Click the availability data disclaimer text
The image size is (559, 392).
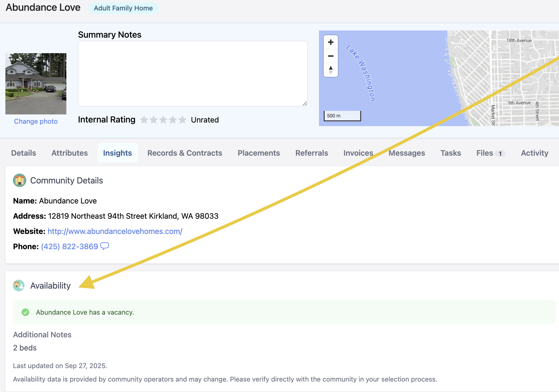click(225, 379)
